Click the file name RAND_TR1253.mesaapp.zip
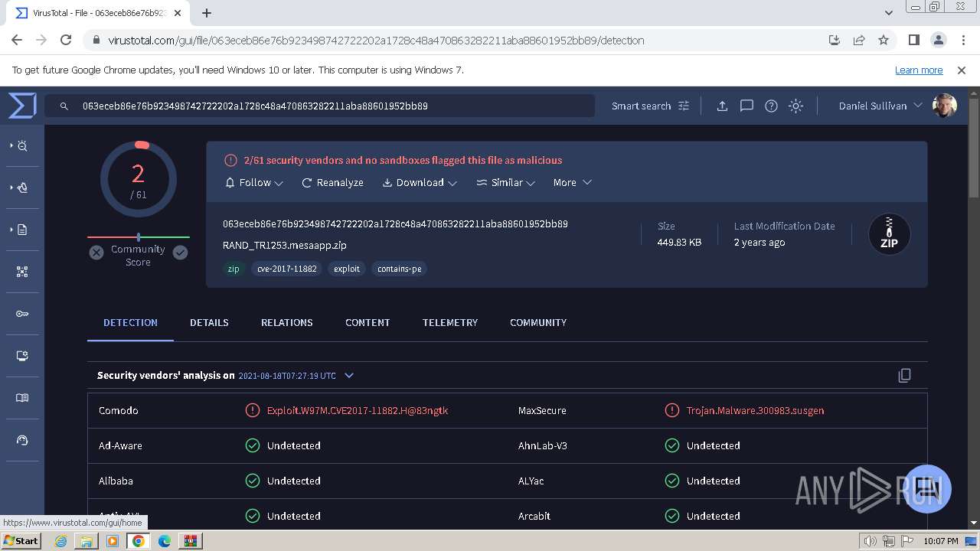Image resolution: width=980 pixels, height=551 pixels. pos(285,245)
